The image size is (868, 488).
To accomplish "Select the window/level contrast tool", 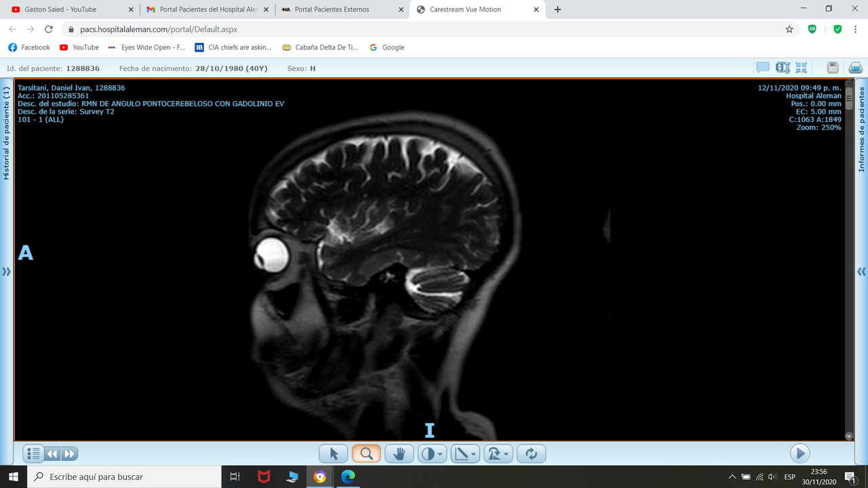I will [427, 453].
